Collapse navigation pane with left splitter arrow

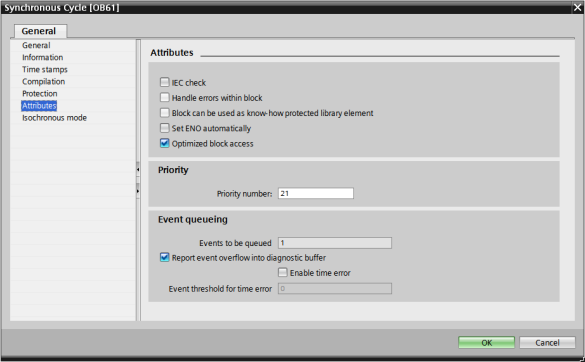[138, 169]
